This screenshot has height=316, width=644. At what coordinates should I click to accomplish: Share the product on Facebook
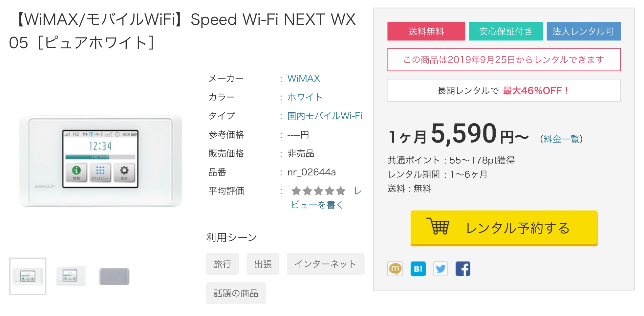tap(463, 269)
